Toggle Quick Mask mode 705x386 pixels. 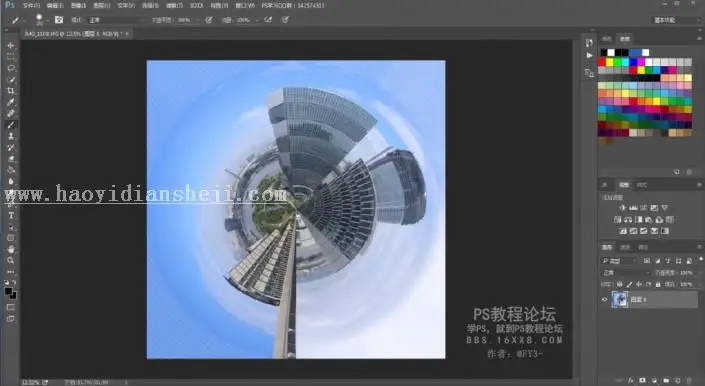point(11,307)
